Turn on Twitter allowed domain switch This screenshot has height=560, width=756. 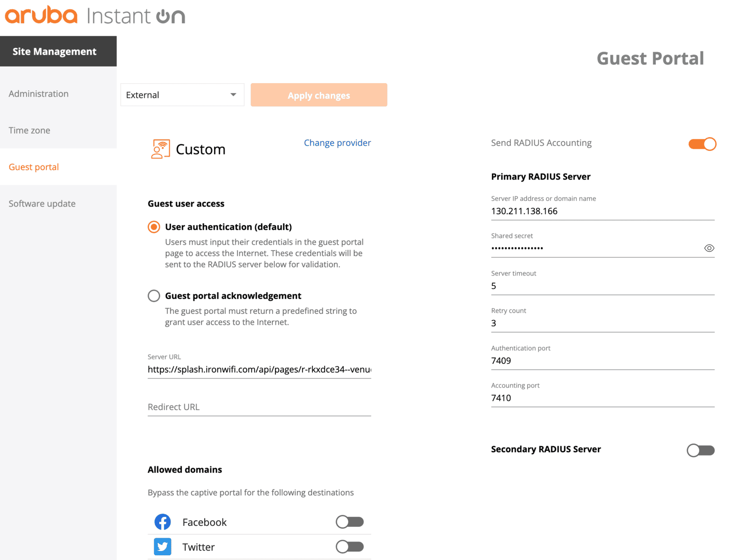[350, 547]
